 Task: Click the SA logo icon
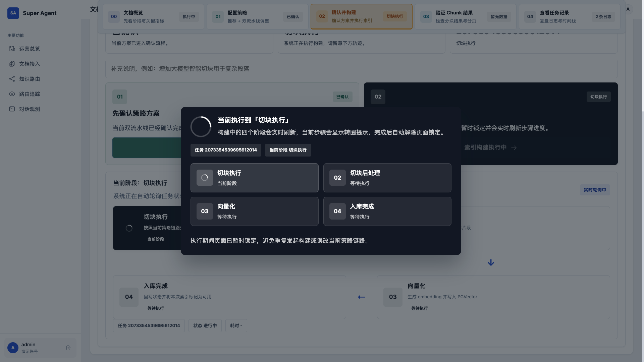[13, 13]
